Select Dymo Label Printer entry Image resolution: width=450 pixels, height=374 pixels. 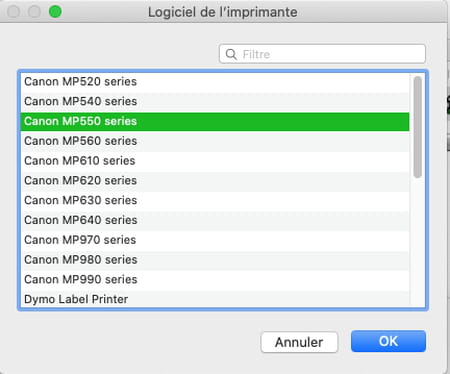point(215,299)
